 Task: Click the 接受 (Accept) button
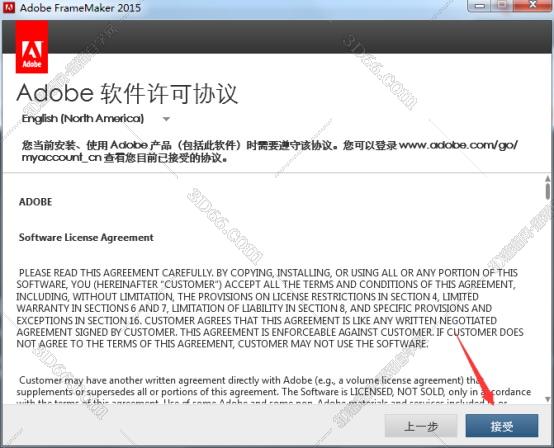502,426
